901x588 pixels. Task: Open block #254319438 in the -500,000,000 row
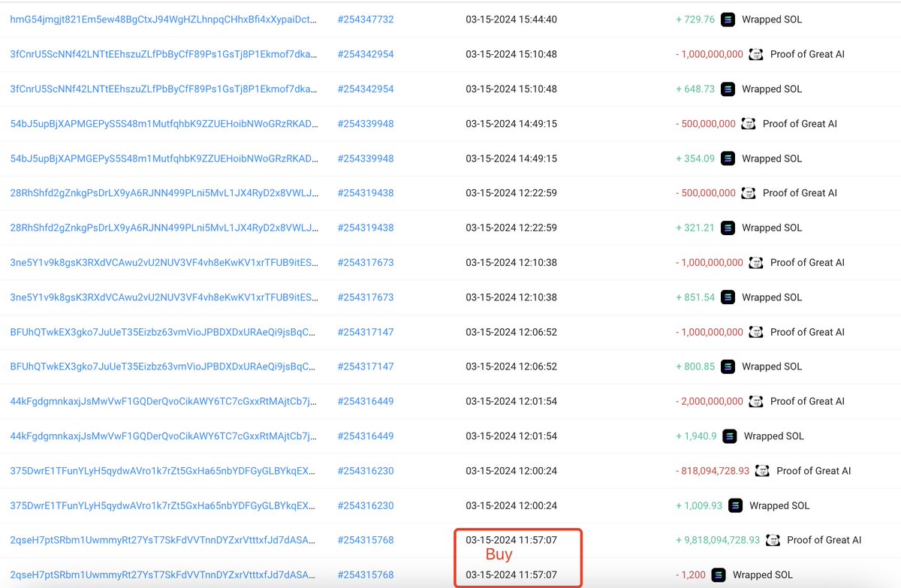[x=366, y=193]
